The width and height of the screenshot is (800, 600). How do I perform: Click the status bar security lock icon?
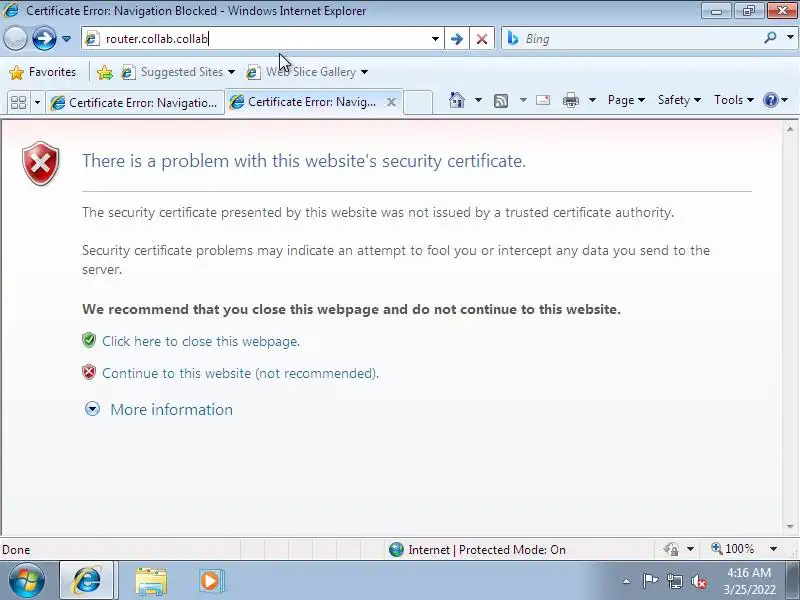tap(671, 549)
